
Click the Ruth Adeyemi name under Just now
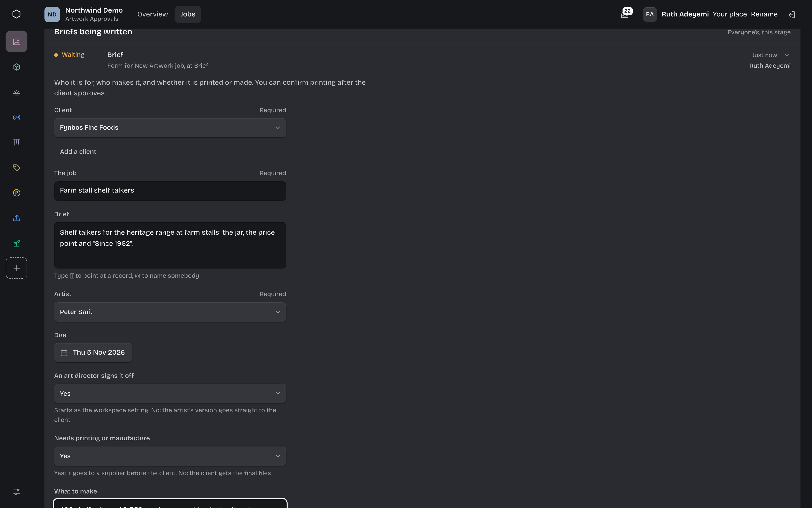(x=770, y=66)
